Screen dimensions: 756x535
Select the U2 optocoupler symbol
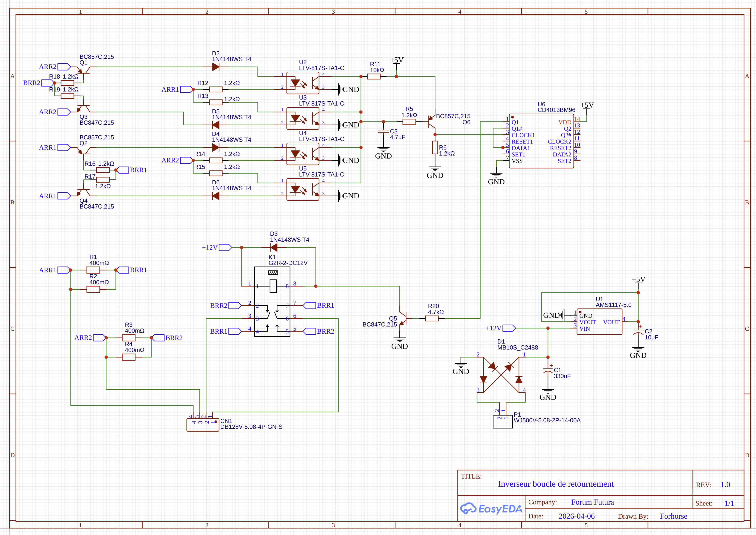click(x=303, y=83)
